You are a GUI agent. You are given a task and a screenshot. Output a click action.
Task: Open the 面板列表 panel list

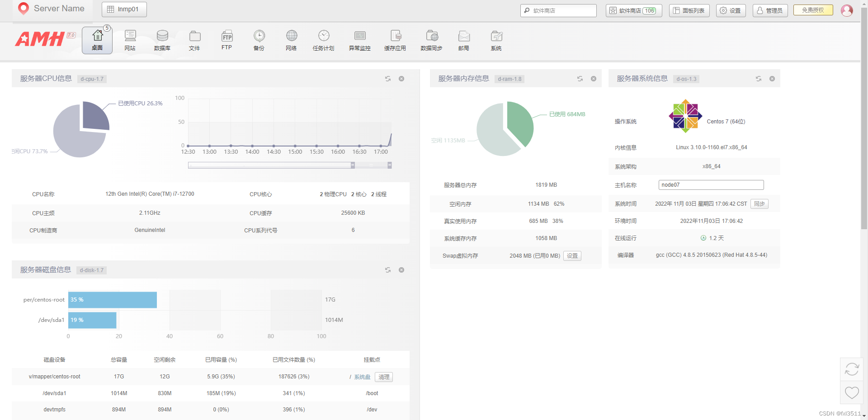click(689, 10)
